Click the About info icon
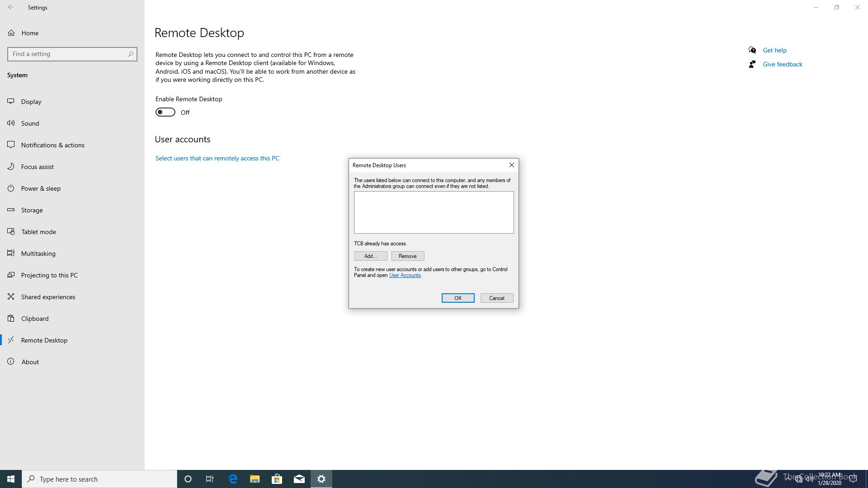Image resolution: width=868 pixels, height=488 pixels. [11, 362]
